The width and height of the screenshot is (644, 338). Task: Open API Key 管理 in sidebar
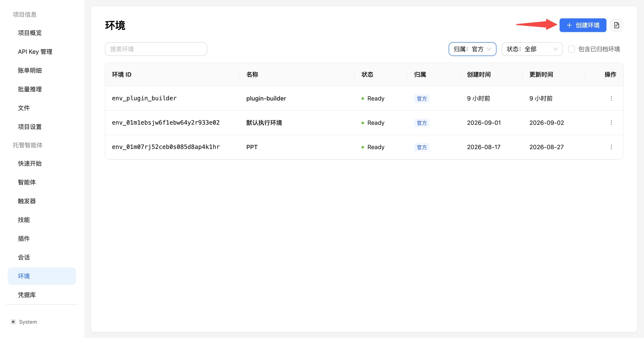[x=42, y=52]
